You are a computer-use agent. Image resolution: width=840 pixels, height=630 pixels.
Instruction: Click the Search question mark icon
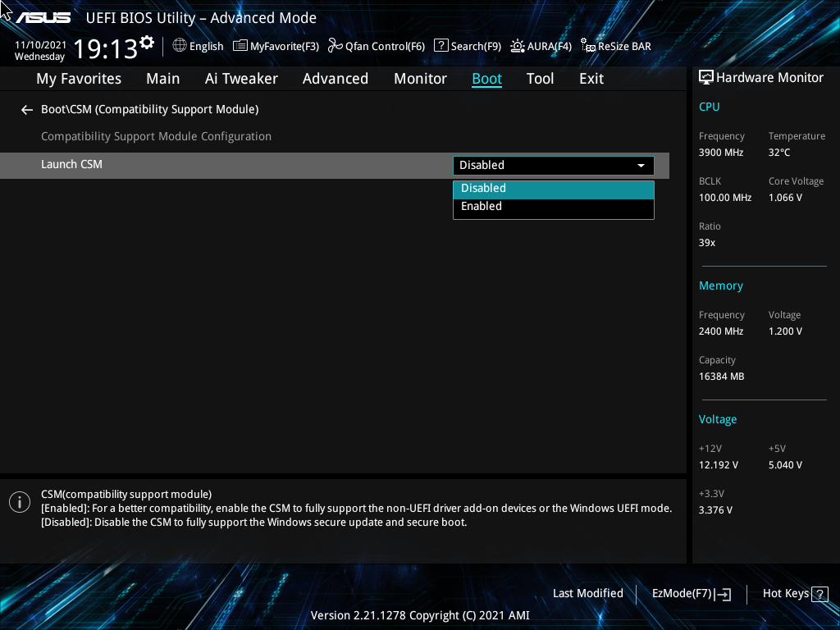(441, 46)
